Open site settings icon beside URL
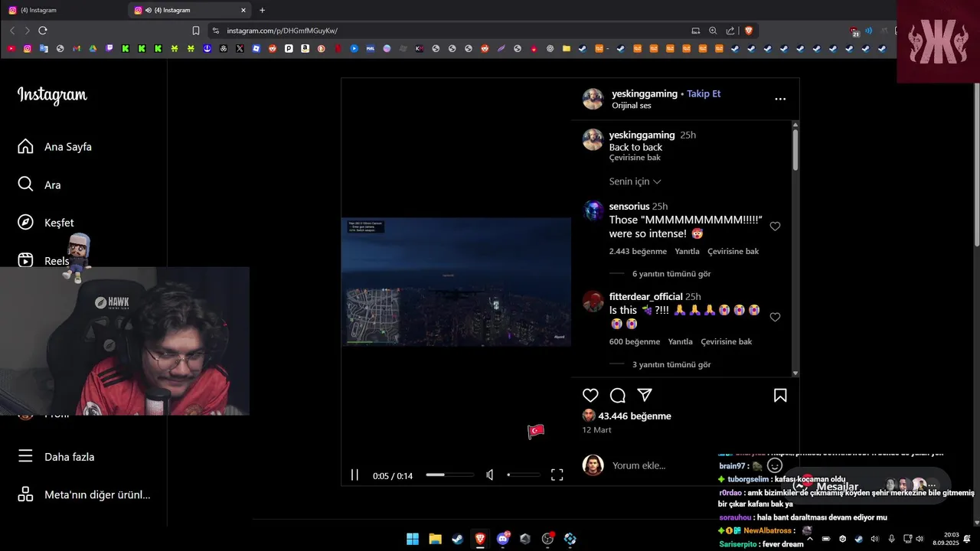The width and height of the screenshot is (980, 551). pyautogui.click(x=216, y=31)
